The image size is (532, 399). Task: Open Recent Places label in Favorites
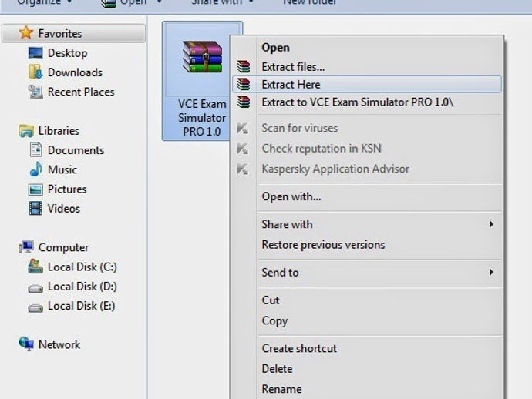point(81,92)
